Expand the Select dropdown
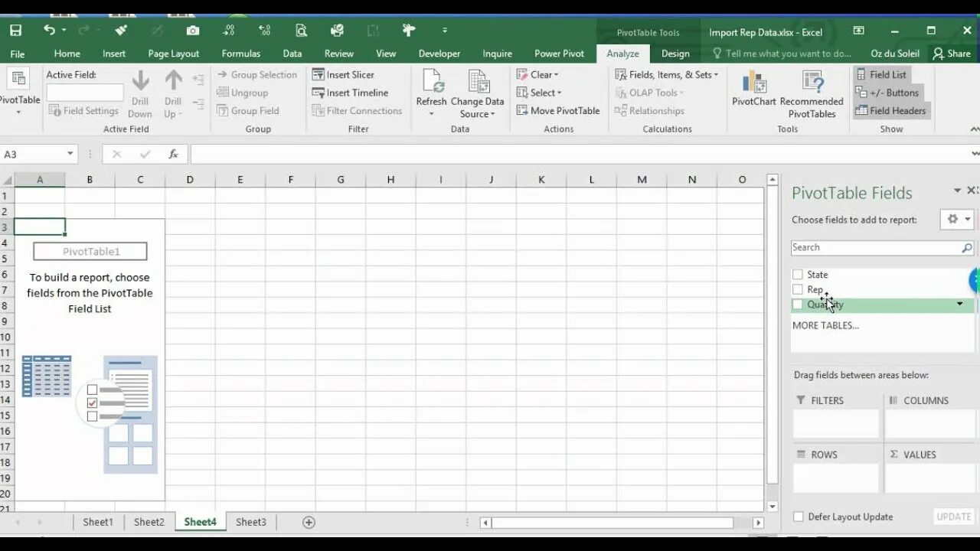980x551 pixels. coord(539,93)
